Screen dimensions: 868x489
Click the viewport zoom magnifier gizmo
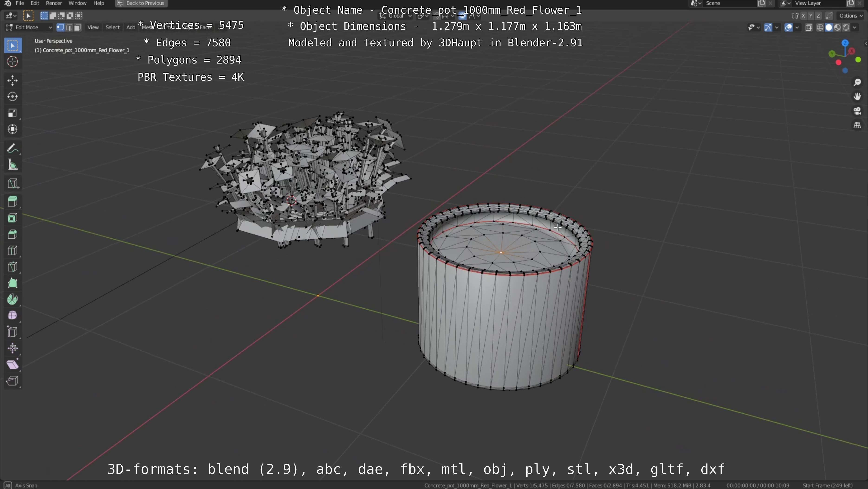pyautogui.click(x=857, y=83)
